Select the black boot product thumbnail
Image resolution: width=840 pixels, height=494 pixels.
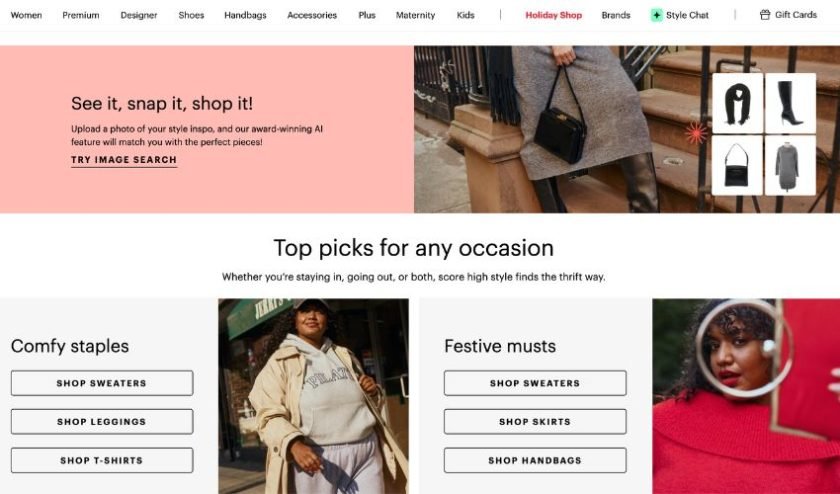click(x=791, y=103)
